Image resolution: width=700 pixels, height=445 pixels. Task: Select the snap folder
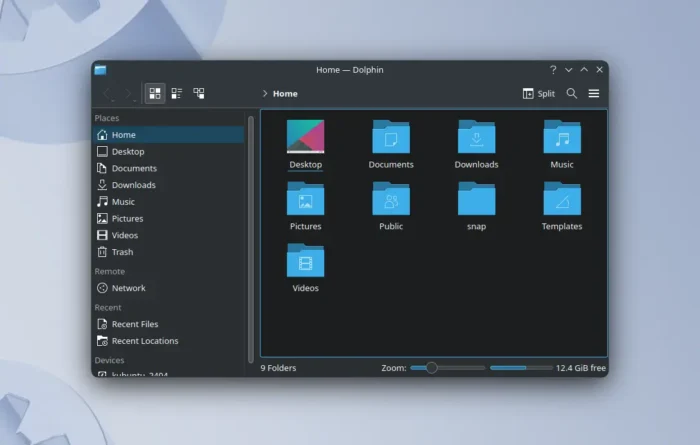point(476,199)
